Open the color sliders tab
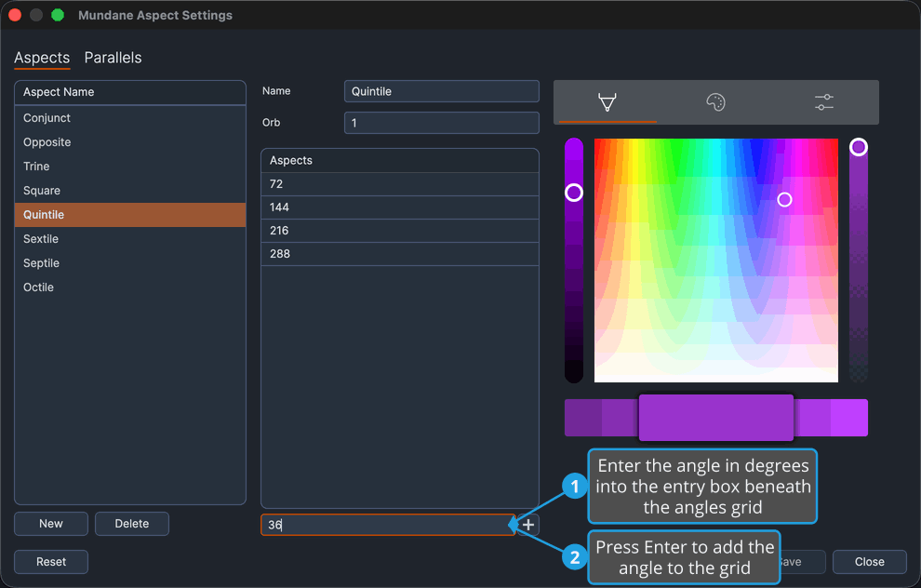Image resolution: width=921 pixels, height=588 pixels. pyautogui.click(x=824, y=102)
